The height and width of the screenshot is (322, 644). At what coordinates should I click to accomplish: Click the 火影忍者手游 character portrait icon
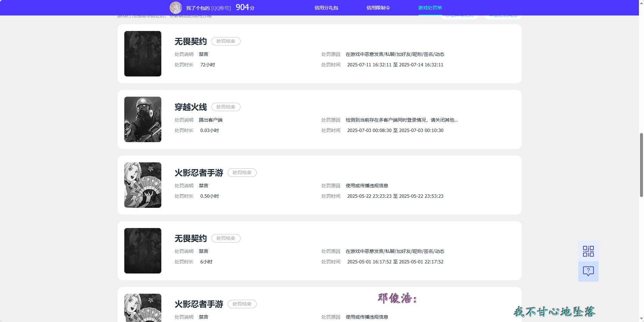142,185
